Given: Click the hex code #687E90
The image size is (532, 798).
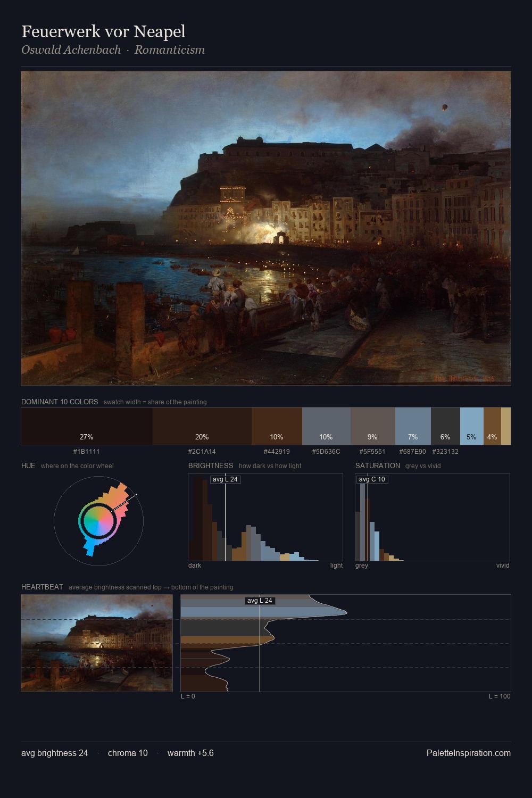Looking at the screenshot, I should 413,452.
